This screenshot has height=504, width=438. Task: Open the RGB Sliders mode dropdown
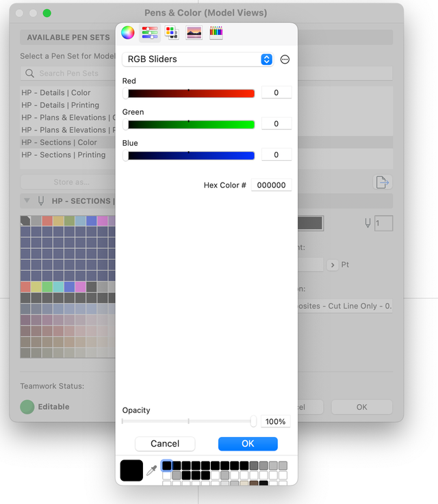198,59
